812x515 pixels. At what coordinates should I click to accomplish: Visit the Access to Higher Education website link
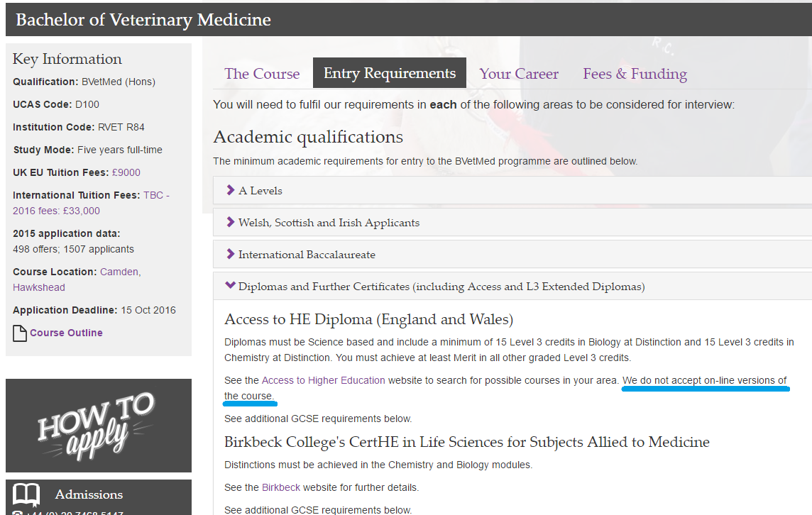pyautogui.click(x=323, y=380)
